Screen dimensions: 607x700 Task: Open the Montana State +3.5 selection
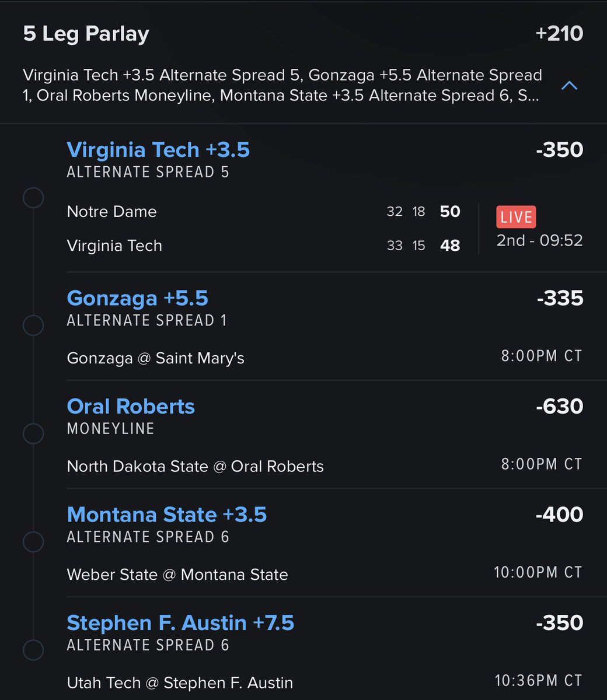[x=167, y=514]
